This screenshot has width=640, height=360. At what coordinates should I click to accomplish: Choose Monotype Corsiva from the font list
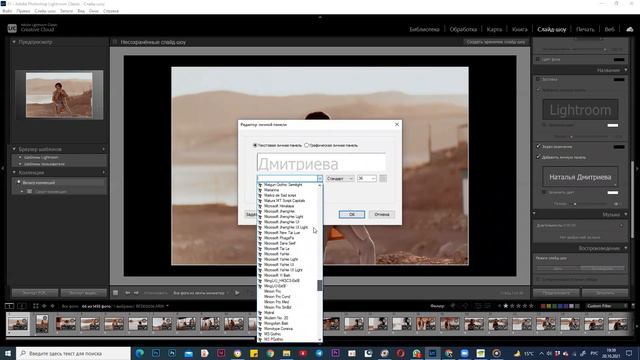point(278,329)
